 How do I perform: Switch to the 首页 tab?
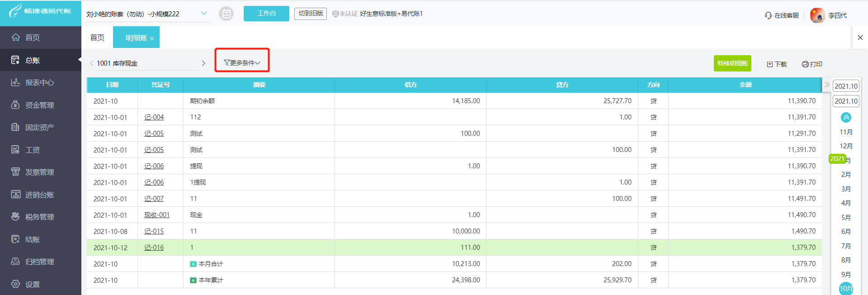click(97, 38)
